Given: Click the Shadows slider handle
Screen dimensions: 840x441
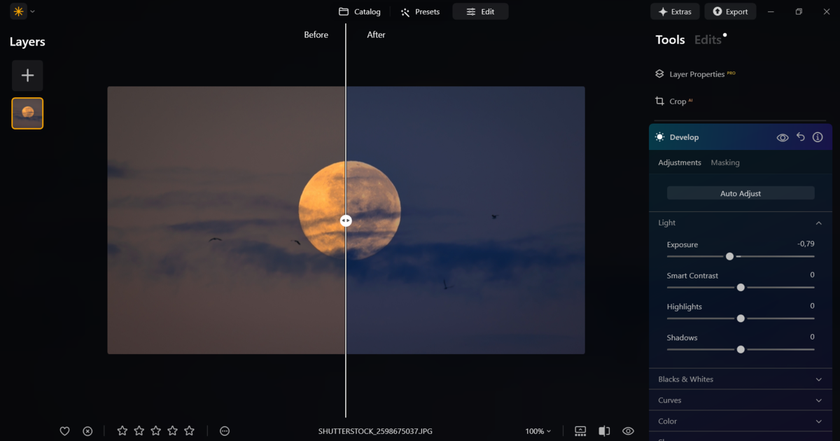Looking at the screenshot, I should tap(740, 350).
